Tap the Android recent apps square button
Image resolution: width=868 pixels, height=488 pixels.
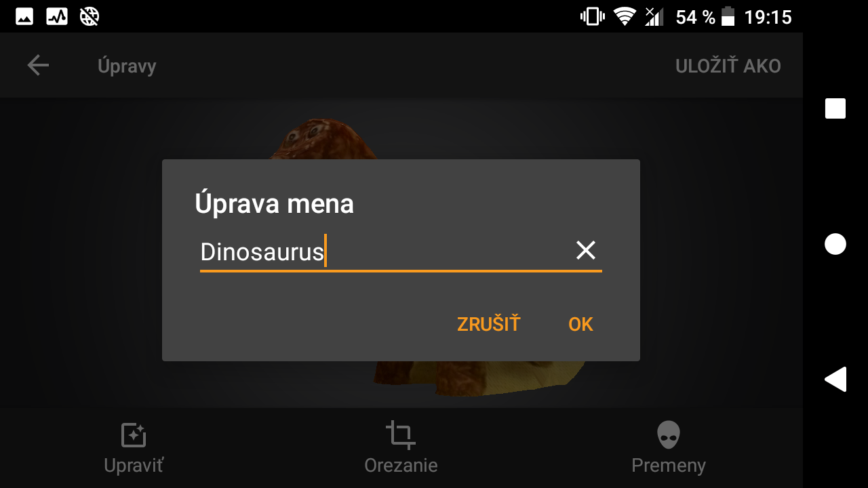[835, 108]
